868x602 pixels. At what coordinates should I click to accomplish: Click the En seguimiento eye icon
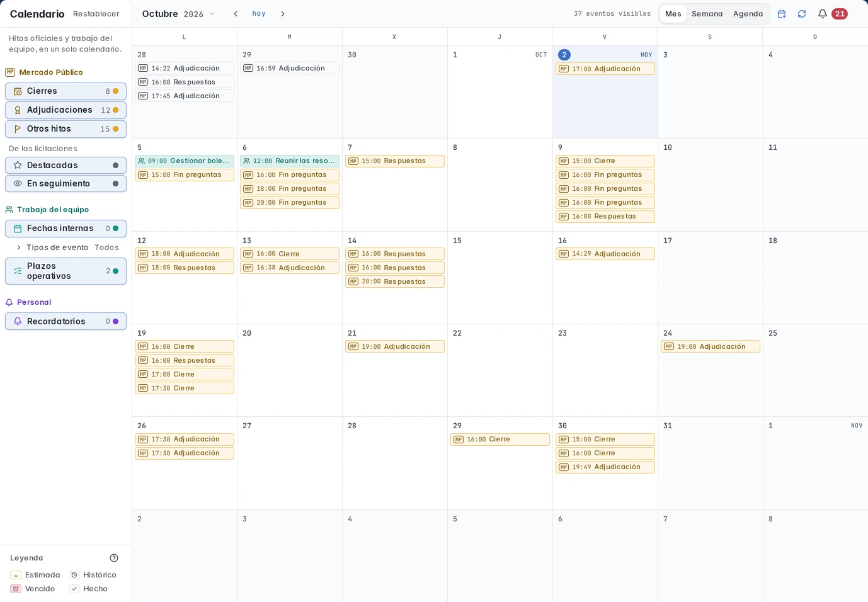(x=18, y=184)
